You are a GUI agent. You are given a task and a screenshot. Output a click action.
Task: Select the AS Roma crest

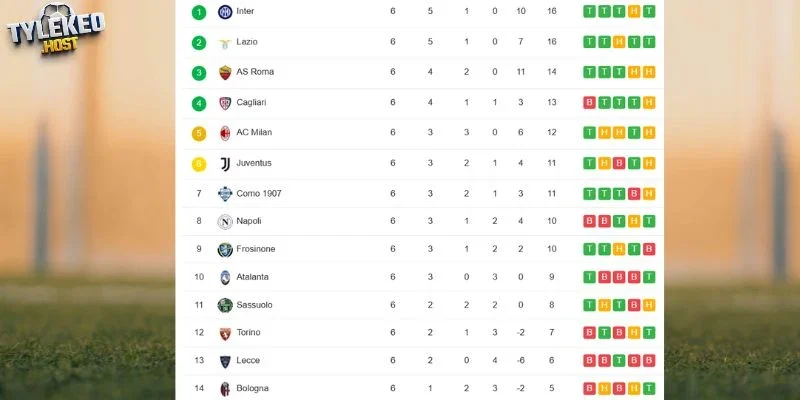(x=225, y=72)
